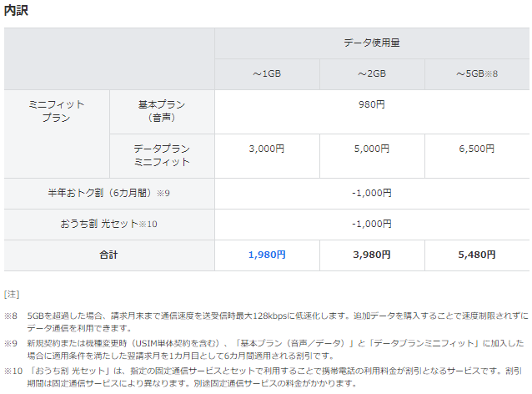Select the ～2GB column header
This screenshot has width=532, height=394.
(372, 73)
